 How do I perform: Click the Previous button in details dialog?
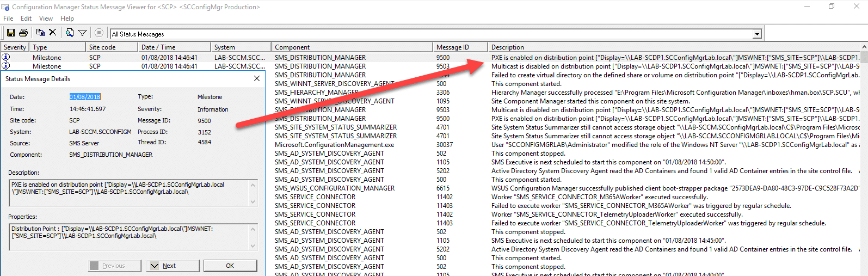[x=114, y=266]
